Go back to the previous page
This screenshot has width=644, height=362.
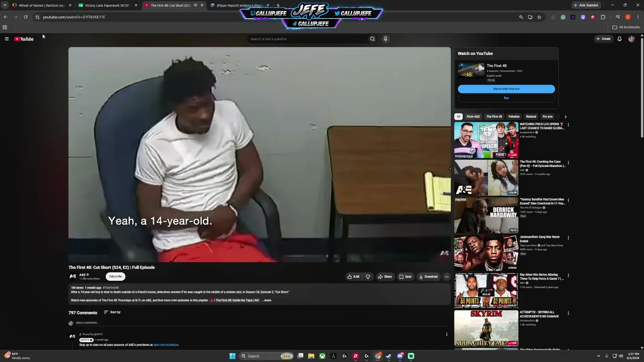tap(6, 17)
